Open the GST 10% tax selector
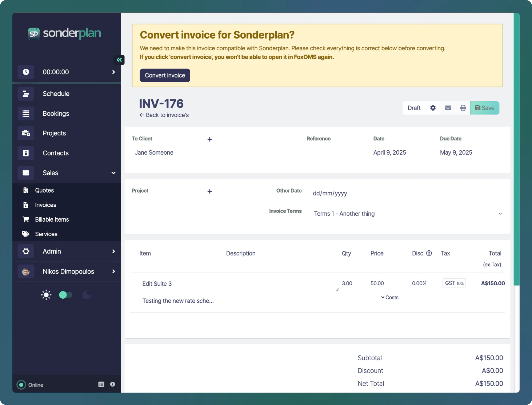 pyautogui.click(x=455, y=283)
